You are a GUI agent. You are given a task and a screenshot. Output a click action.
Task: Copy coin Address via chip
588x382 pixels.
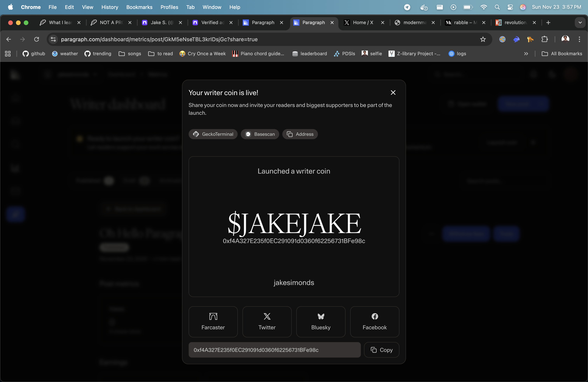pos(300,134)
